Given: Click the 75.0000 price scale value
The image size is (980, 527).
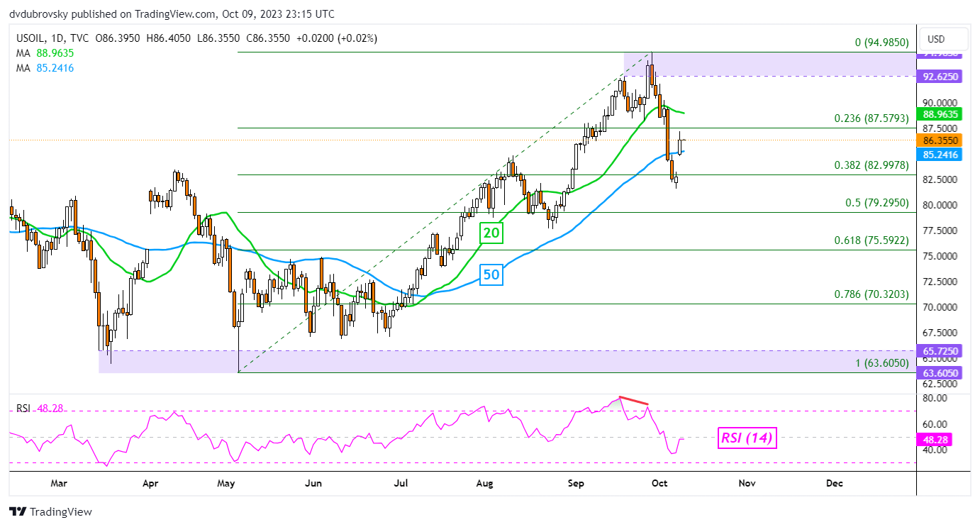Looking at the screenshot, I should [x=942, y=256].
